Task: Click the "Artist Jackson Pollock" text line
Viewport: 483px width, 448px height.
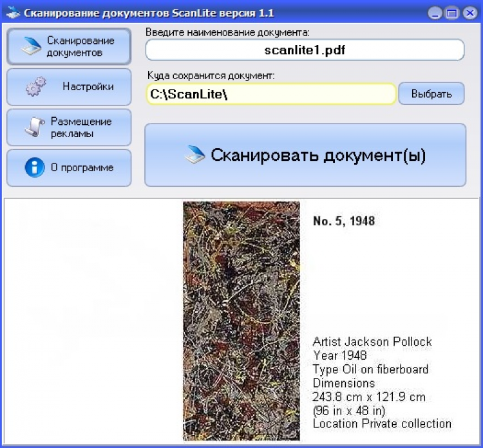Action: pyautogui.click(x=372, y=342)
